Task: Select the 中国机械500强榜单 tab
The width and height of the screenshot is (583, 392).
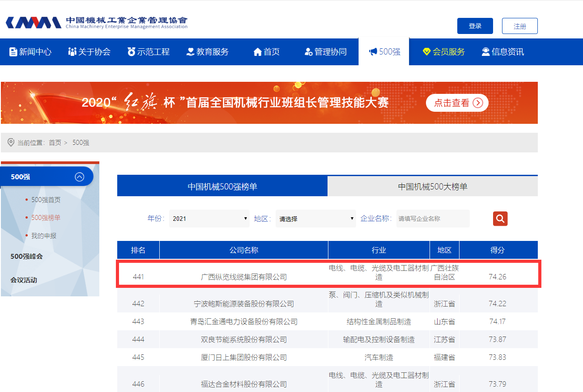Action: [222, 186]
